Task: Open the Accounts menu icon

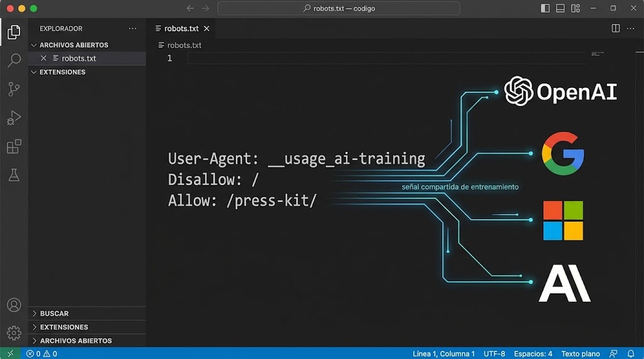Action: coord(14,305)
